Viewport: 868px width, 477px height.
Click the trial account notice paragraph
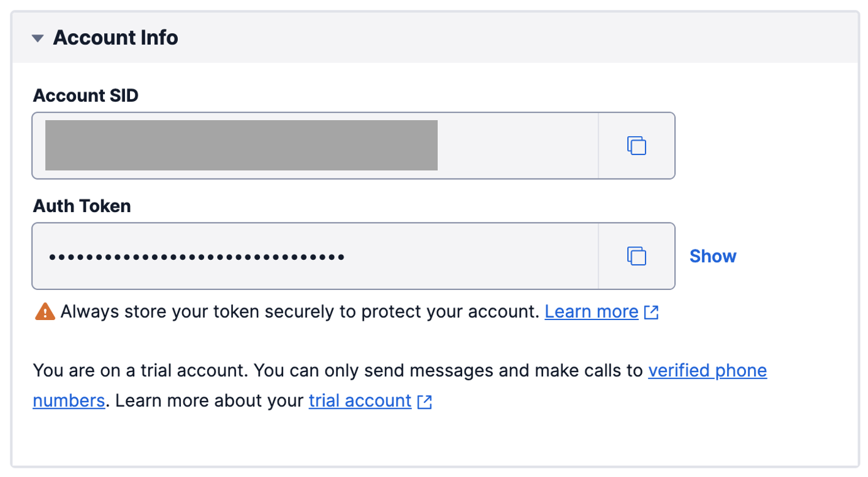[x=337, y=371]
